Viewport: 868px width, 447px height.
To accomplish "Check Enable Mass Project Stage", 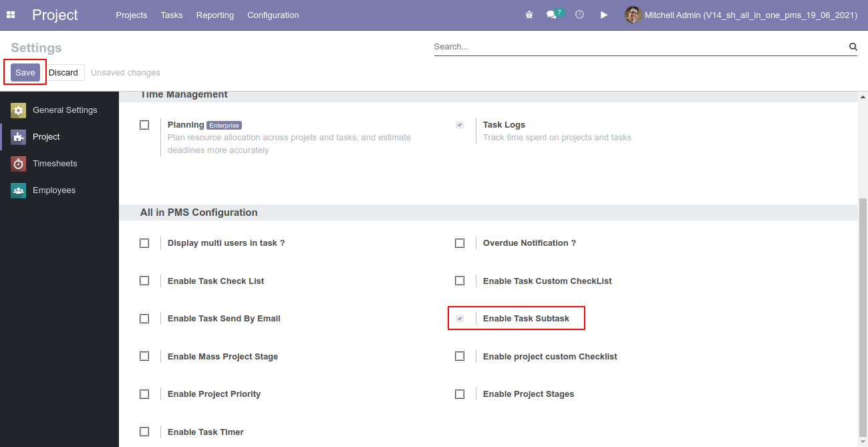I will (x=144, y=357).
